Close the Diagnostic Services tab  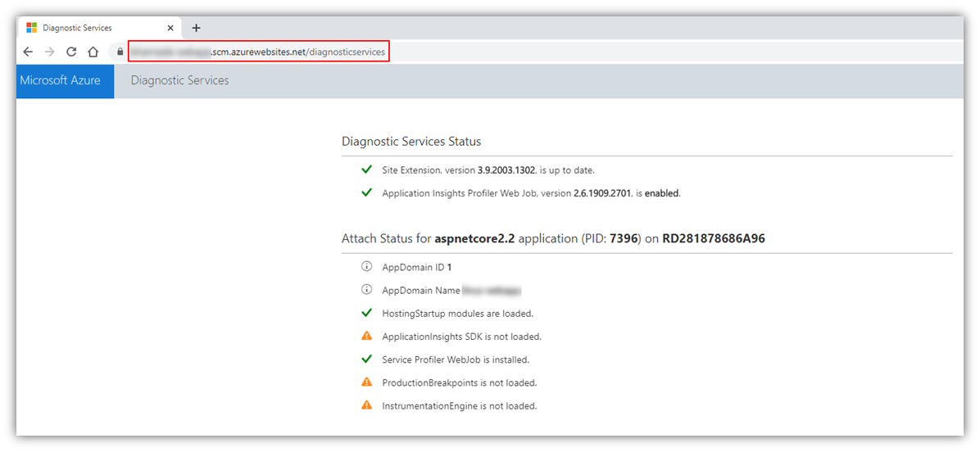(170, 28)
